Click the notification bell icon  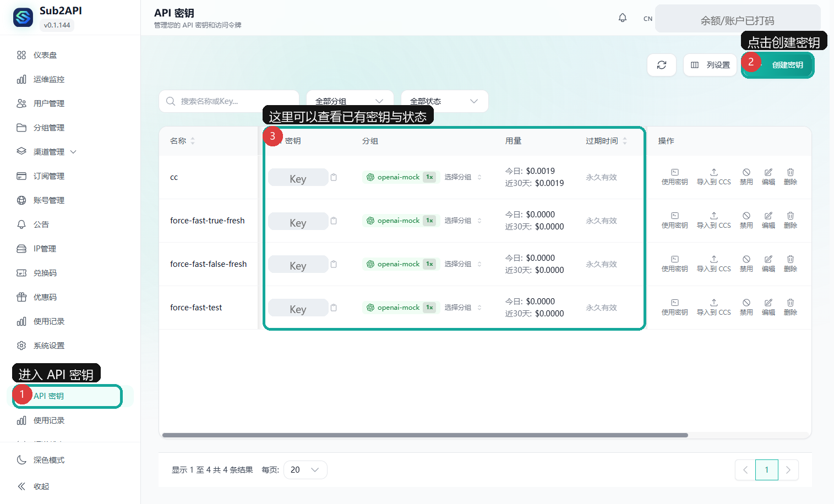tap(623, 18)
